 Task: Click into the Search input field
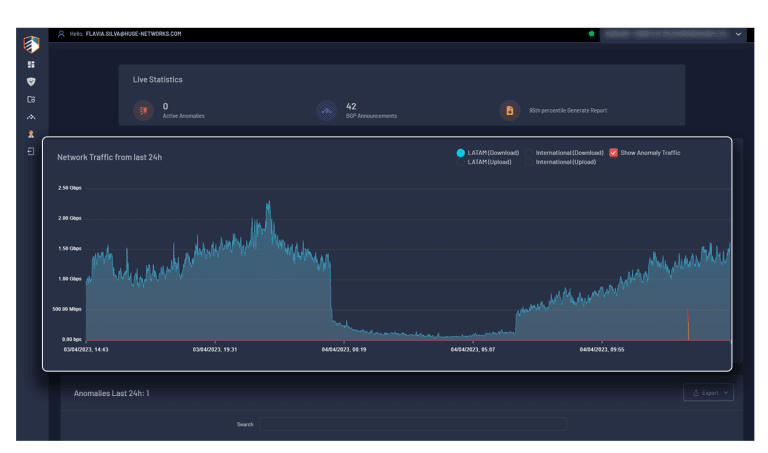point(413,424)
